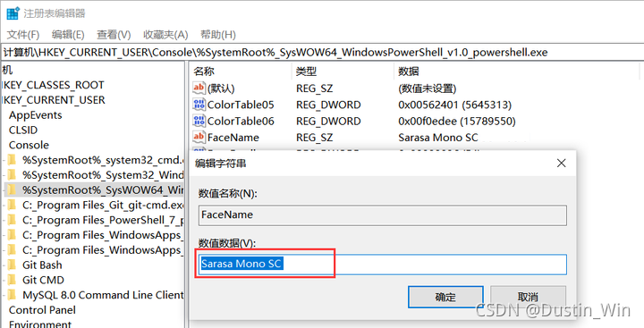Click Sarasa Mono SC in the data column
644x328 pixels.
(x=438, y=138)
